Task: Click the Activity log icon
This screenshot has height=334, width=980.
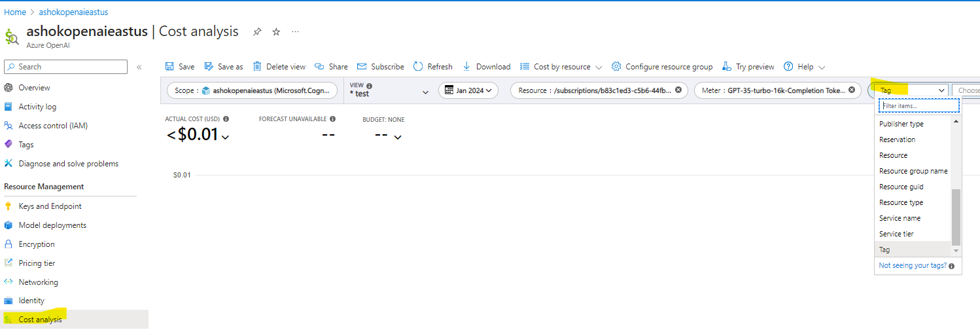Action: [x=9, y=107]
